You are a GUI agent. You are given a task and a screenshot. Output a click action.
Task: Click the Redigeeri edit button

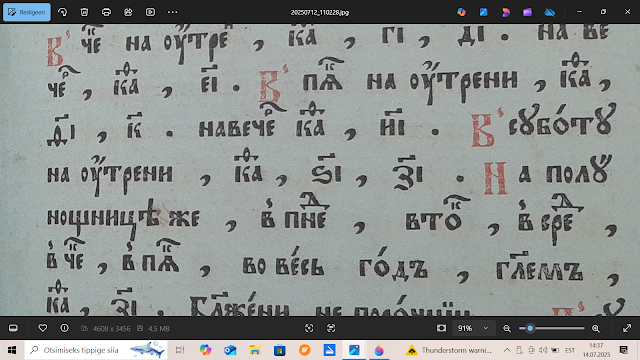tap(27, 12)
